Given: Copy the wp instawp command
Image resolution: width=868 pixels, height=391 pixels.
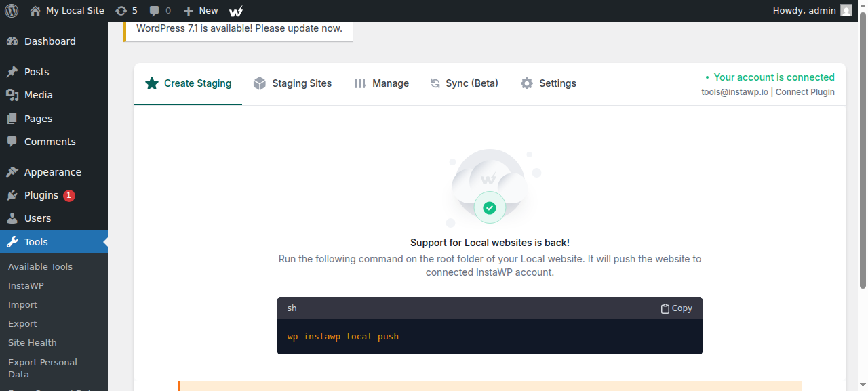Looking at the screenshot, I should pos(677,308).
